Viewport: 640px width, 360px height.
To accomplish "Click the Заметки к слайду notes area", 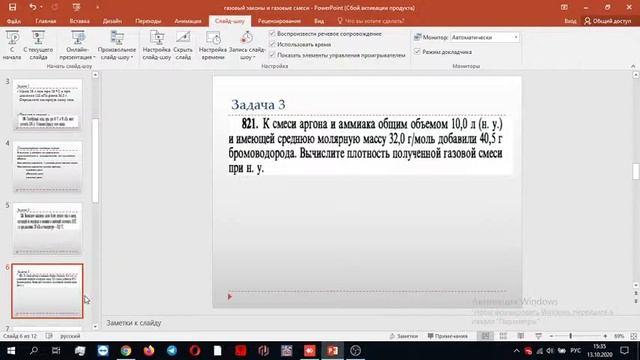I will [134, 323].
